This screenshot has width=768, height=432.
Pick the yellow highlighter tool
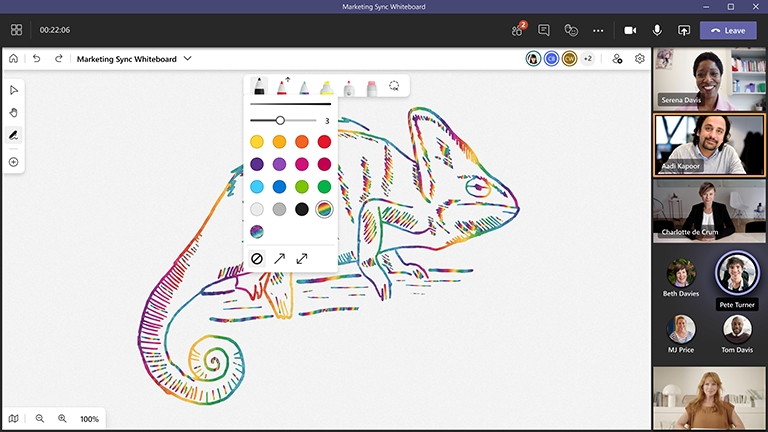click(327, 87)
